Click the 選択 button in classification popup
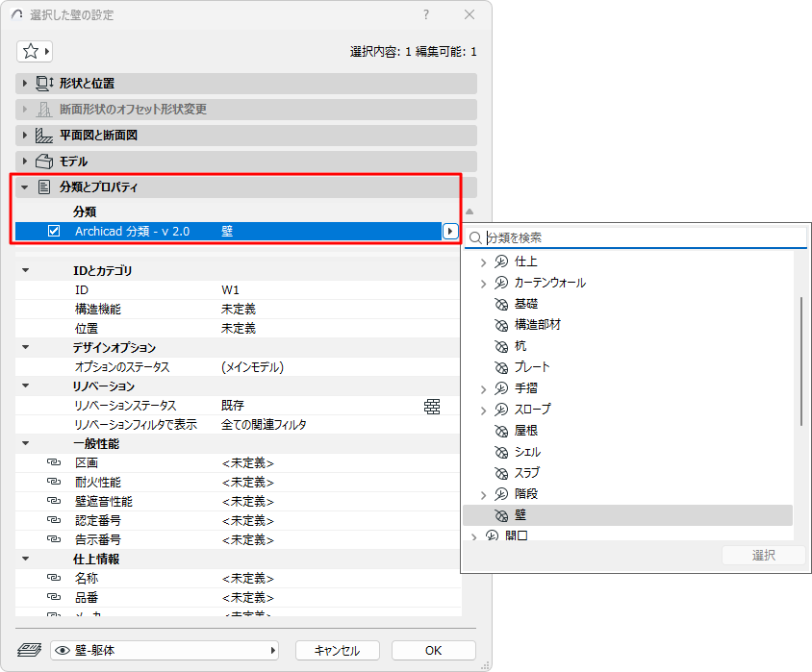Viewport: 812px width, 672px height. point(764,555)
